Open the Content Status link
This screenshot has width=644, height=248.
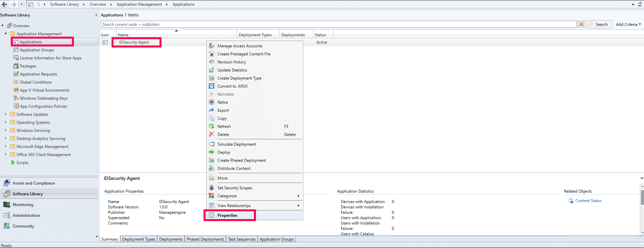point(588,201)
